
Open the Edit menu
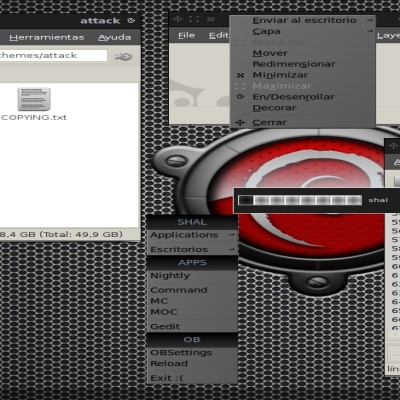coord(219,35)
